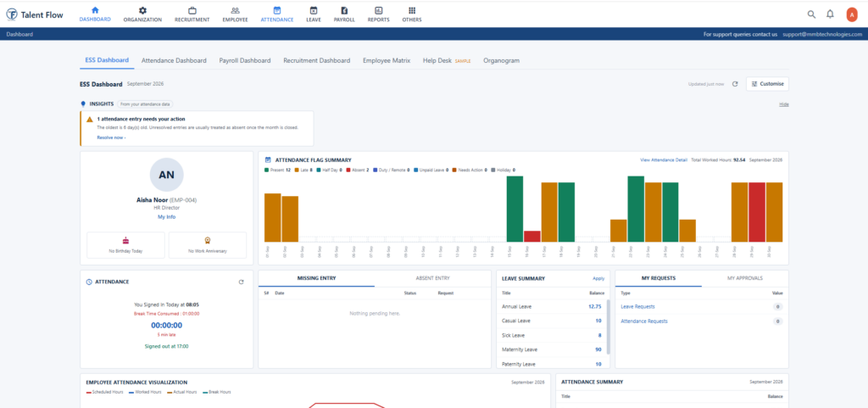Switch to Recruitment Dashboard tab
Screen dimensions: 868x408
(317, 60)
